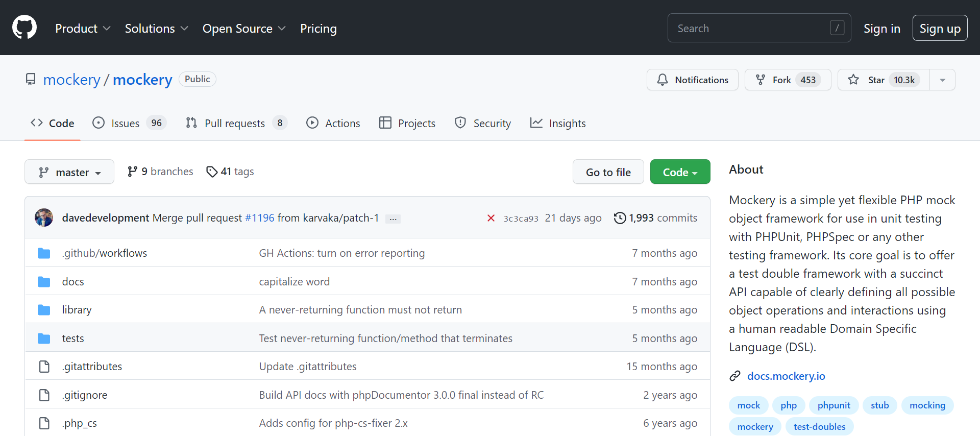Open the .gitattributes file name
980x436 pixels.
click(92, 367)
